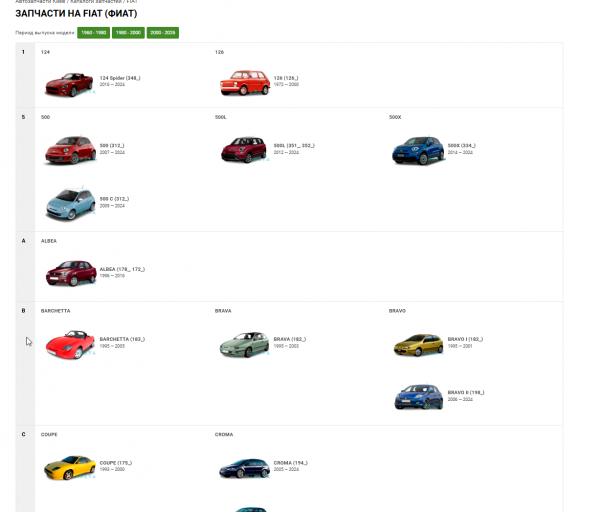599x512 pixels.
Task: Filter models by period 1980-2000
Action: click(128, 33)
